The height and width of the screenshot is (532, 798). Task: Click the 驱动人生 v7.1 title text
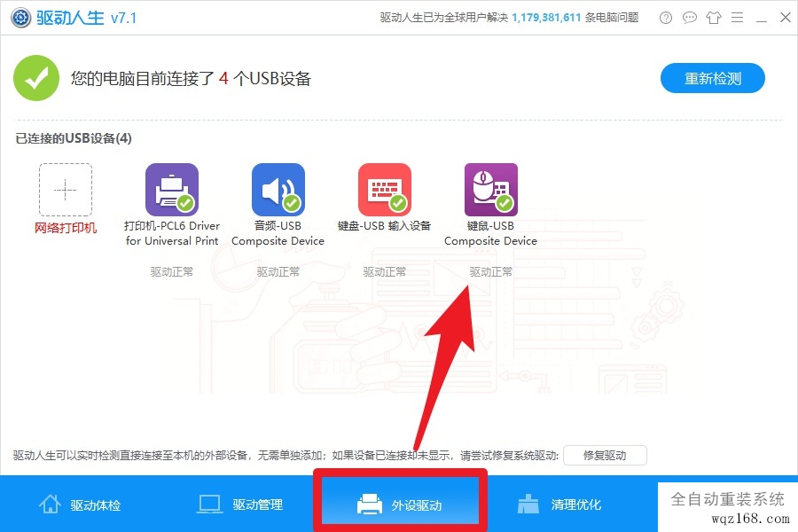[87, 18]
